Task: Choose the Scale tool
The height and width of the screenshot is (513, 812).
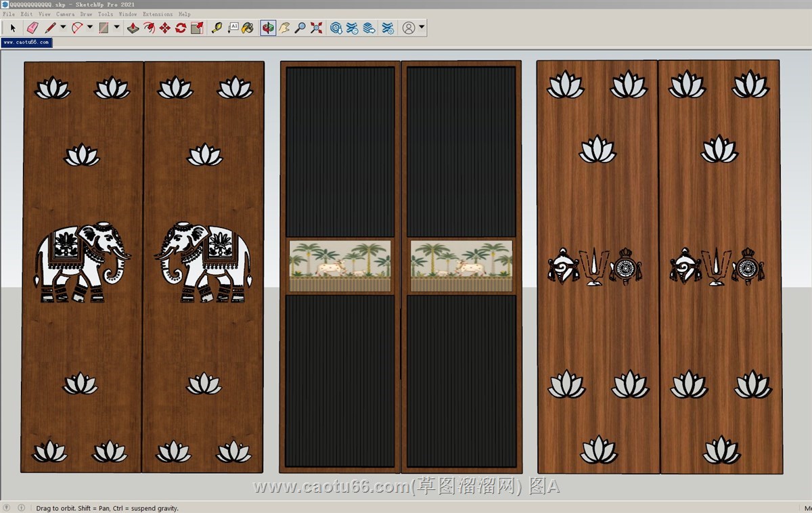Action: coord(197,28)
